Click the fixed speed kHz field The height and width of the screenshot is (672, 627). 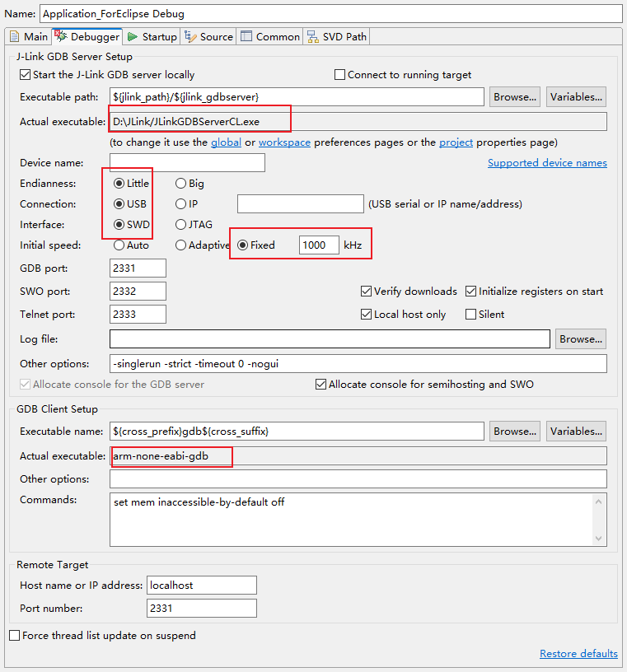click(319, 245)
